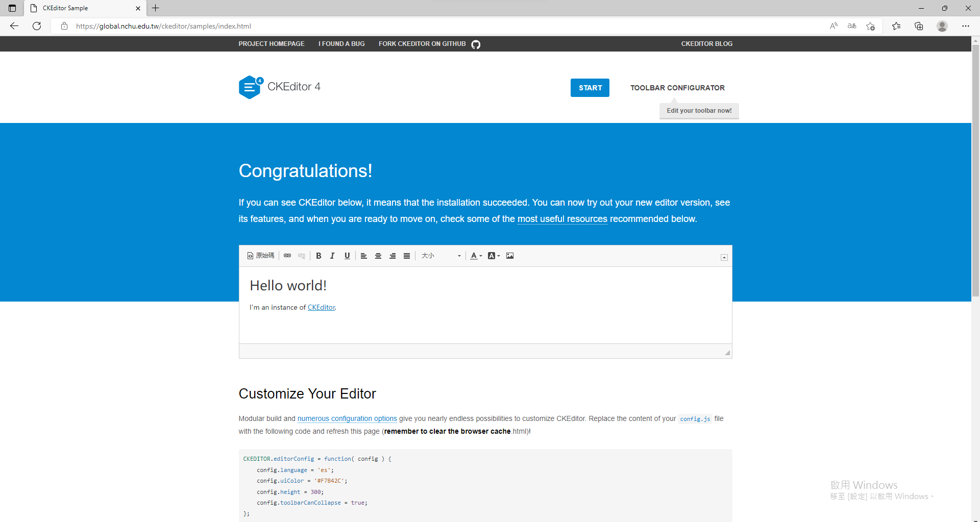Align text right in the editor
The image size is (980, 522).
click(x=393, y=256)
